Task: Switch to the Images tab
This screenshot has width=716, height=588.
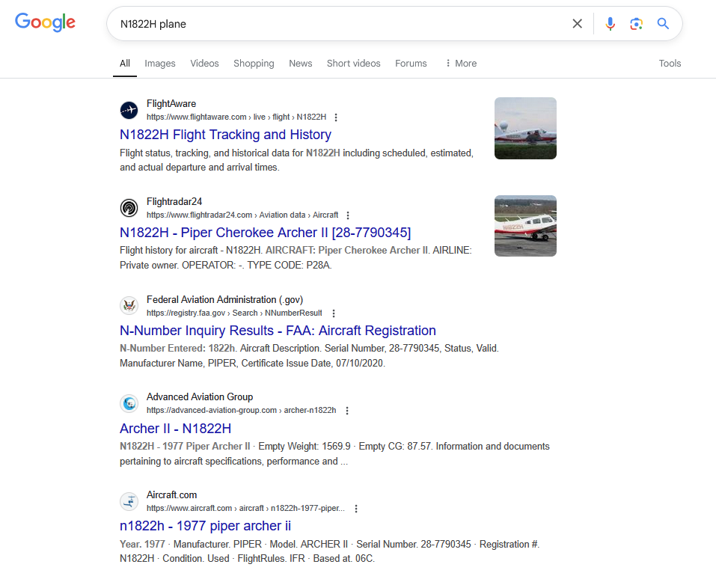Action: pyautogui.click(x=160, y=64)
